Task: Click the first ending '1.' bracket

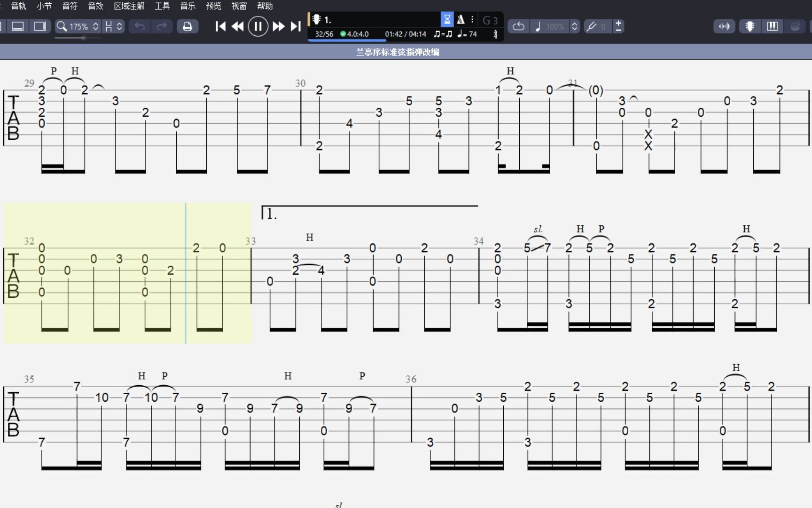Action: tap(370, 213)
